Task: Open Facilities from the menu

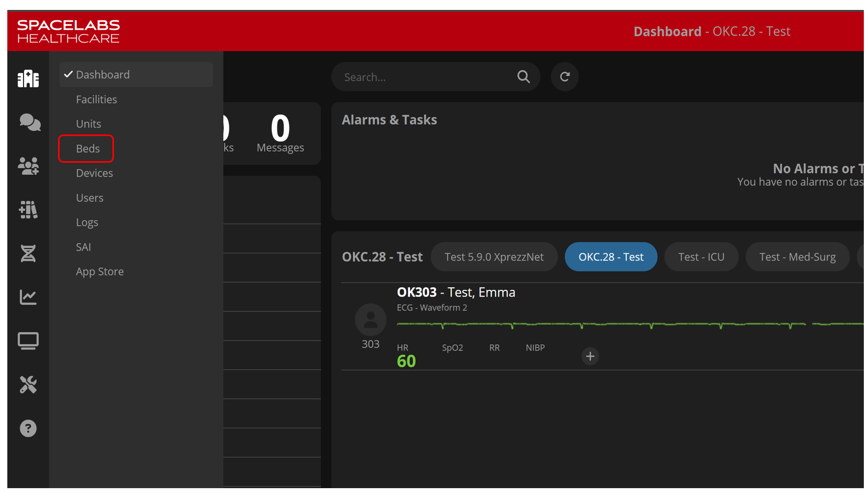Action: point(97,99)
